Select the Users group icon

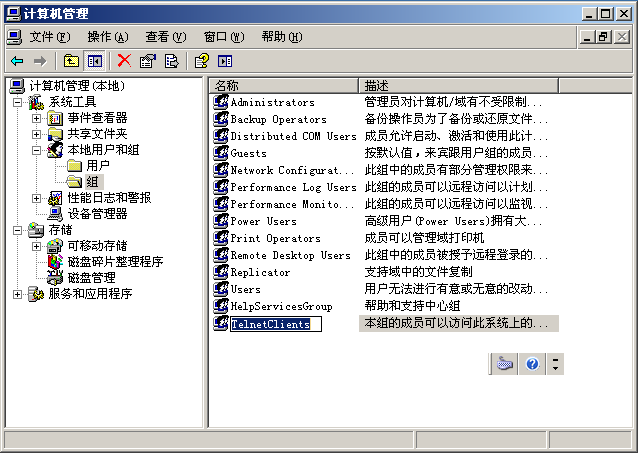coord(221,289)
